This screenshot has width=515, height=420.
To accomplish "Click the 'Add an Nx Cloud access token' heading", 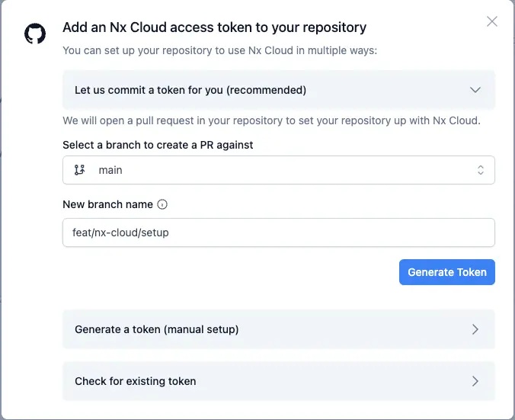I will coord(214,27).
